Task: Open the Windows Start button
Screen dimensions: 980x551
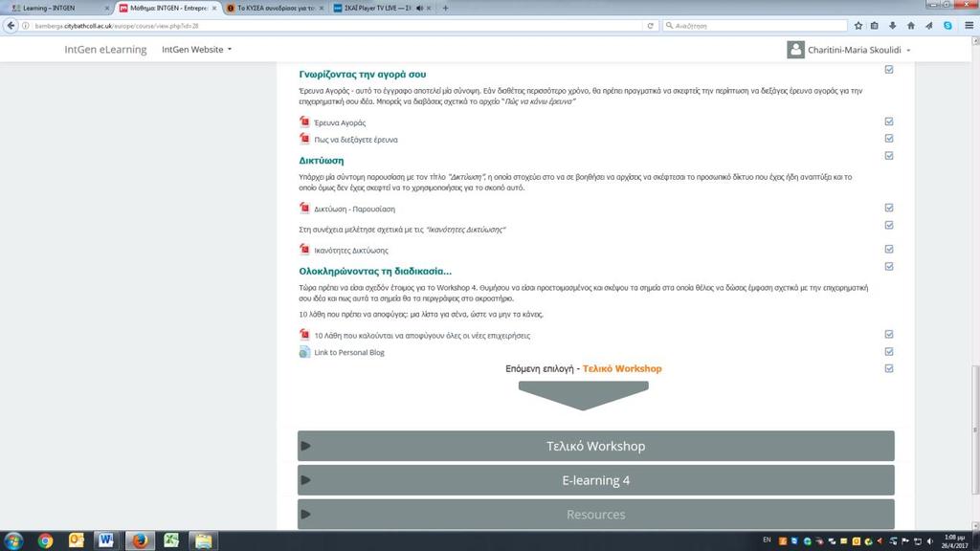Action: pos(13,540)
